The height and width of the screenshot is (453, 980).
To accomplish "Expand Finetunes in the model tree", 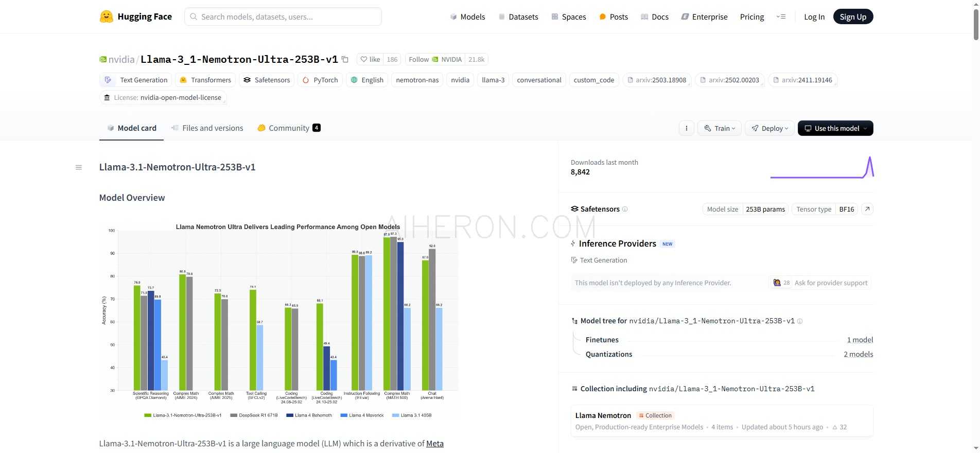I will pyautogui.click(x=602, y=340).
